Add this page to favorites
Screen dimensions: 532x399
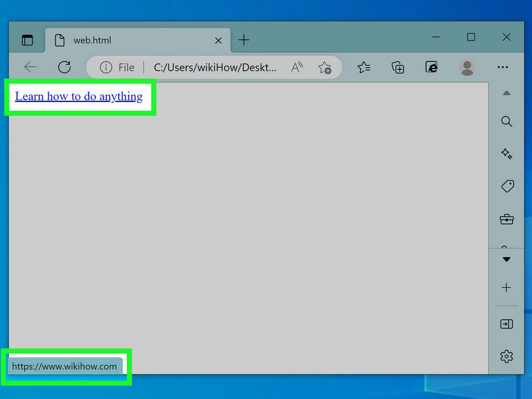(325, 67)
